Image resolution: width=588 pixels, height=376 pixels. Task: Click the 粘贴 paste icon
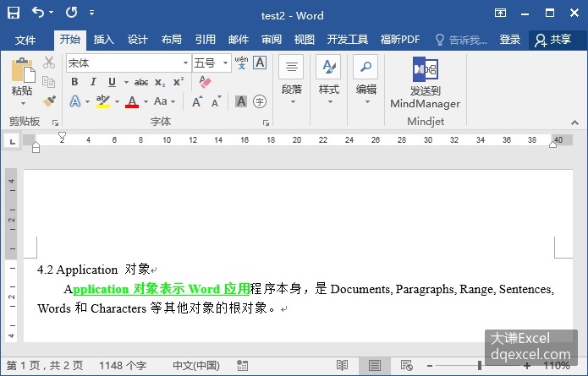pyautogui.click(x=23, y=70)
